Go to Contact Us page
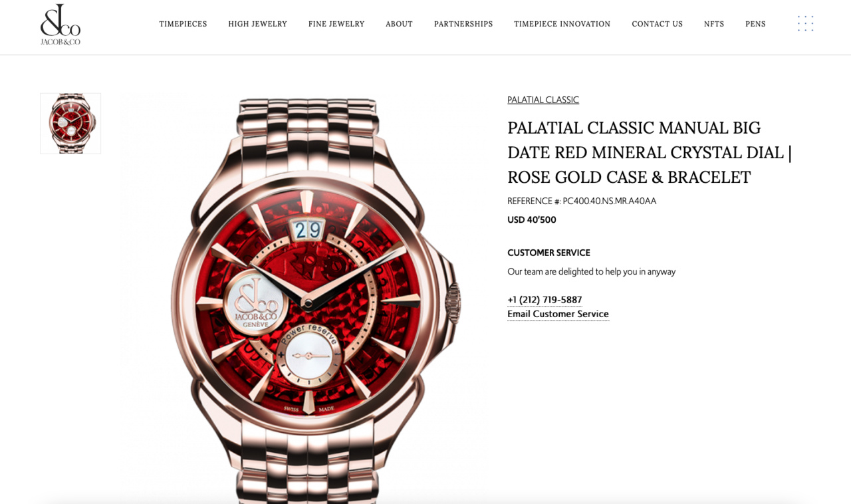Screen dimensions: 851x504 (657, 24)
